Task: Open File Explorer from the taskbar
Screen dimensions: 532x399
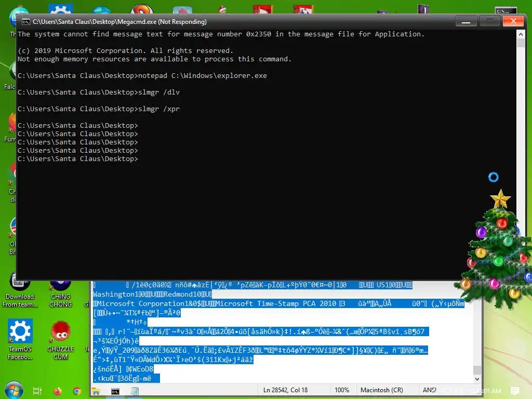Action: (96, 391)
